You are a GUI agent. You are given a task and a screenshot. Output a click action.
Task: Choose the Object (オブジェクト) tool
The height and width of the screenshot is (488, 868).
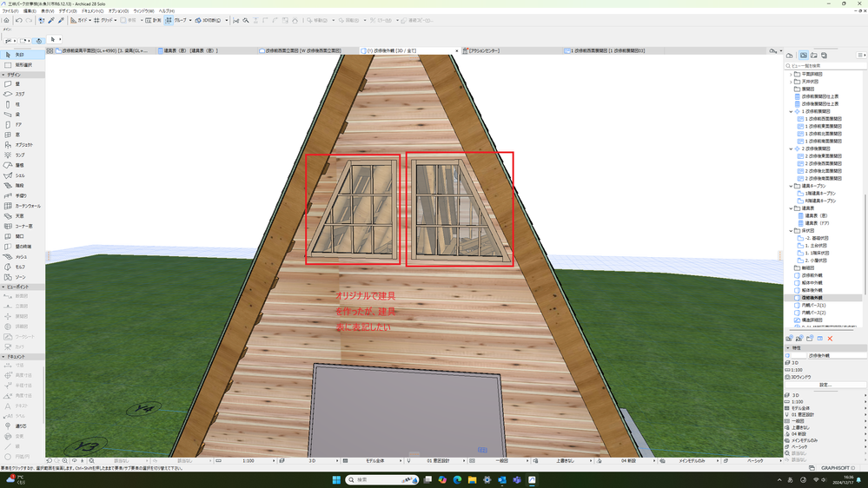click(x=22, y=145)
